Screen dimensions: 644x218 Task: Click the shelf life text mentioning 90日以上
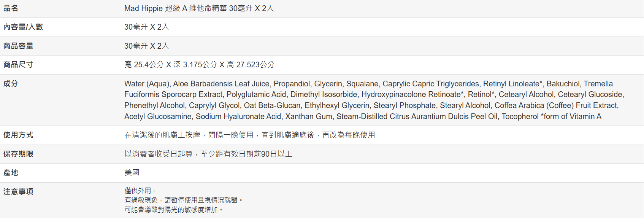point(208,154)
